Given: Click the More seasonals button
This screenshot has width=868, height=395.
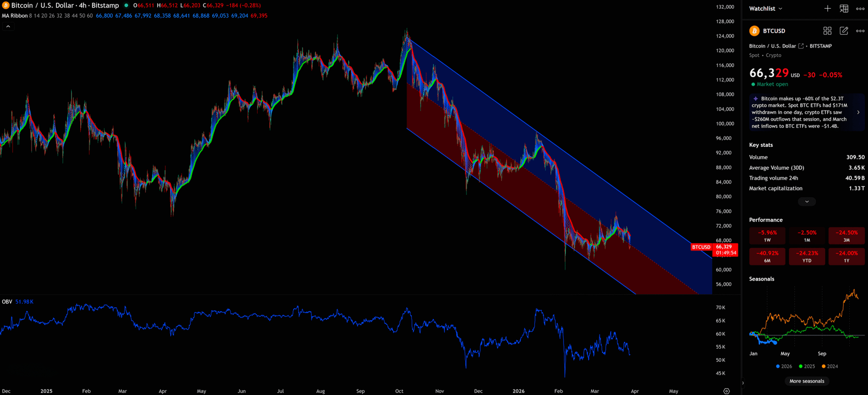Looking at the screenshot, I should tap(807, 381).
